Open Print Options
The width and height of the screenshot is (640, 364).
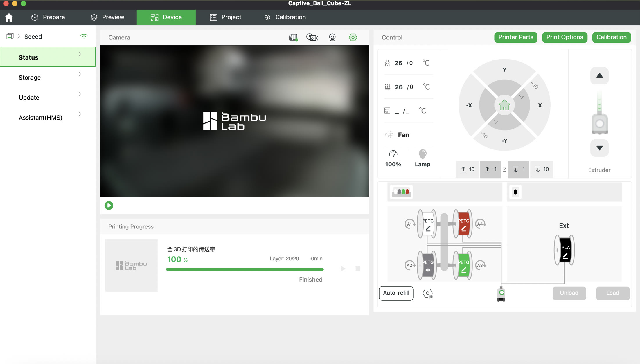click(565, 37)
